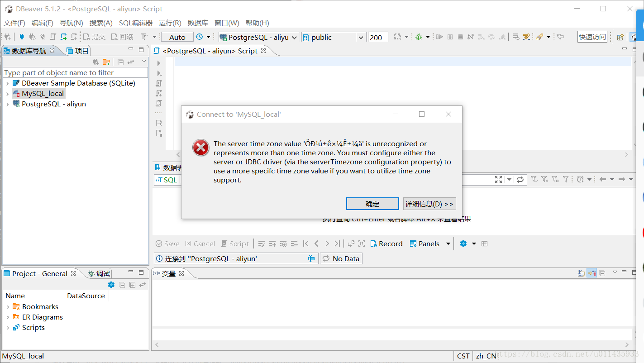Expand the Scripts folder
This screenshot has width=644, height=363.
[7, 328]
